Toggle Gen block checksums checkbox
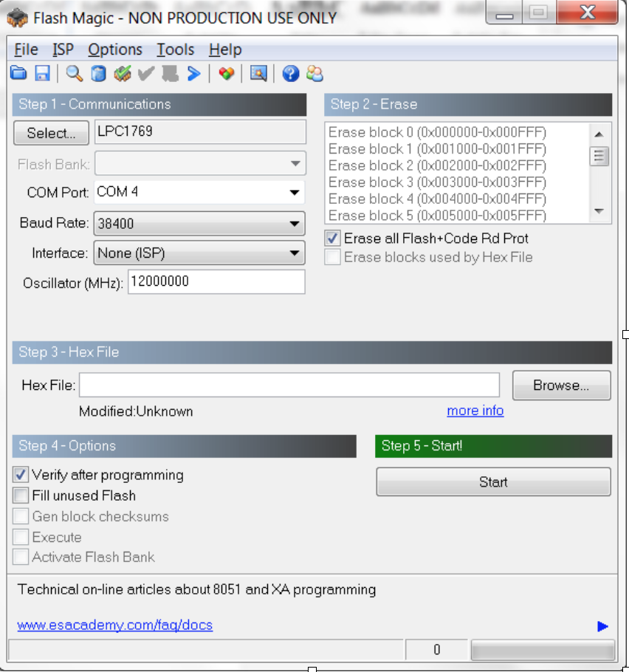The width and height of the screenshot is (629, 672). click(x=21, y=516)
